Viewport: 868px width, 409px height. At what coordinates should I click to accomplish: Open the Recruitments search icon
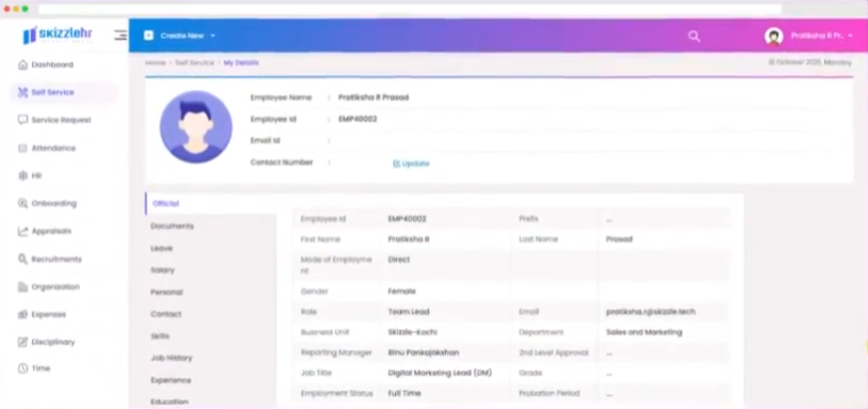23,259
